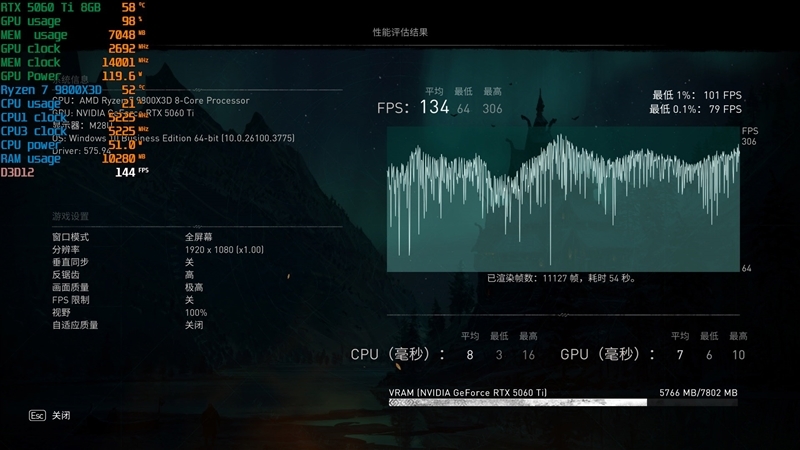Click the 反锯齿 setting label
This screenshot has width=800, height=450.
[66, 275]
